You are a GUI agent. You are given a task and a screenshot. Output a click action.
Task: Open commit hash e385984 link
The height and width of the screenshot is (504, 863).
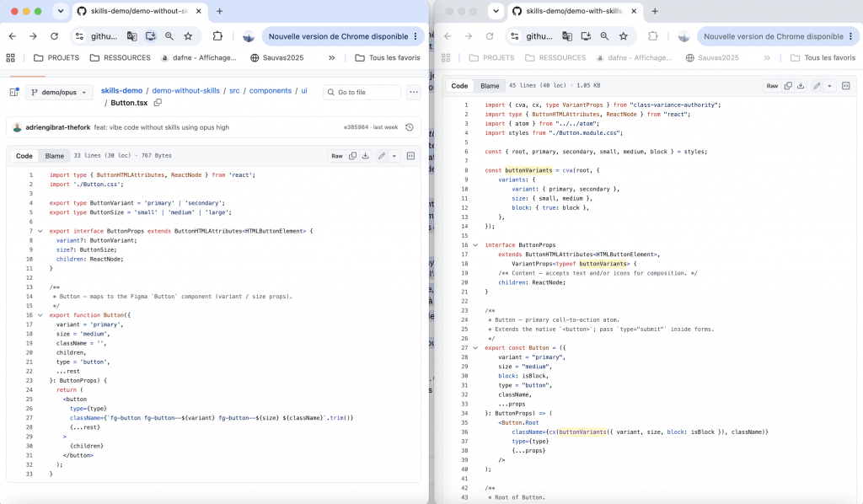(356, 127)
